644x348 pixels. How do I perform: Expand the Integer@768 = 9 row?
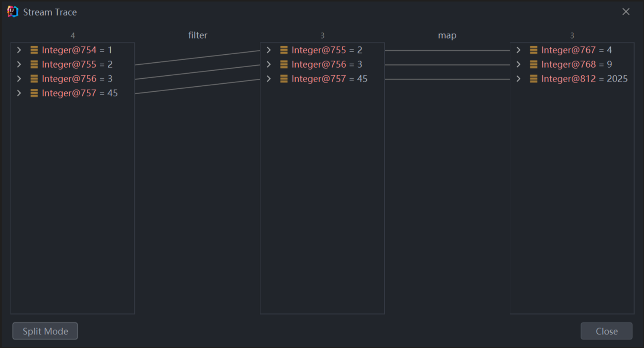point(518,64)
